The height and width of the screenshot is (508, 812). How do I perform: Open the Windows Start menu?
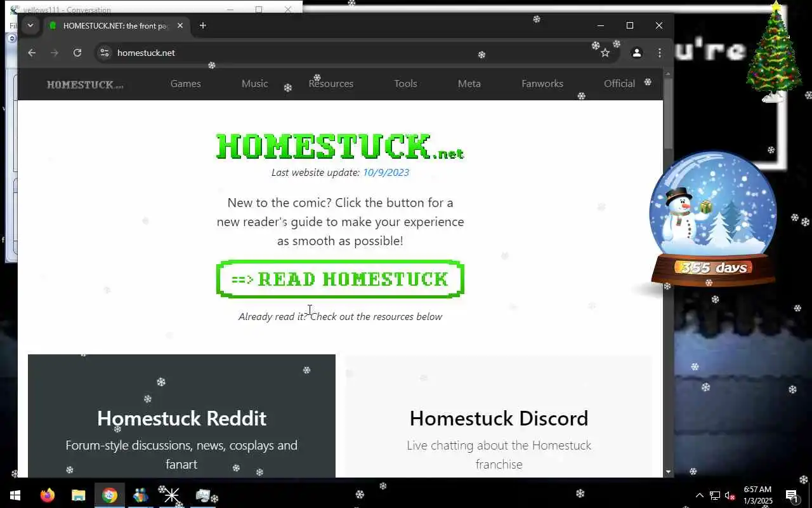click(x=15, y=495)
